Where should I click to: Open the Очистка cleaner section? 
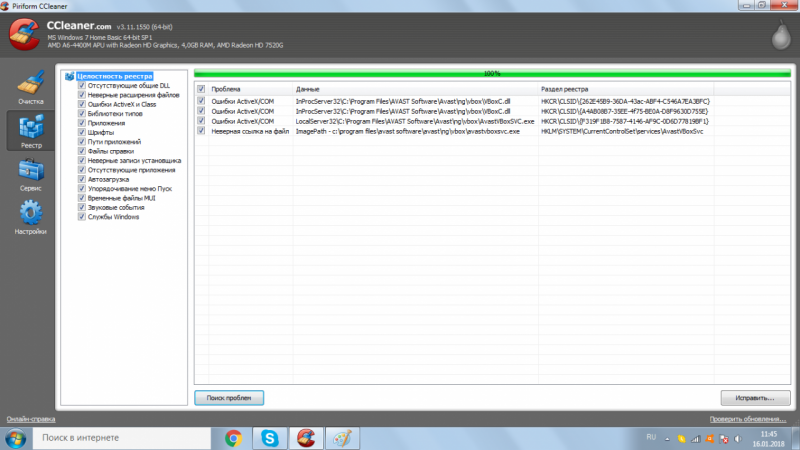(31, 87)
